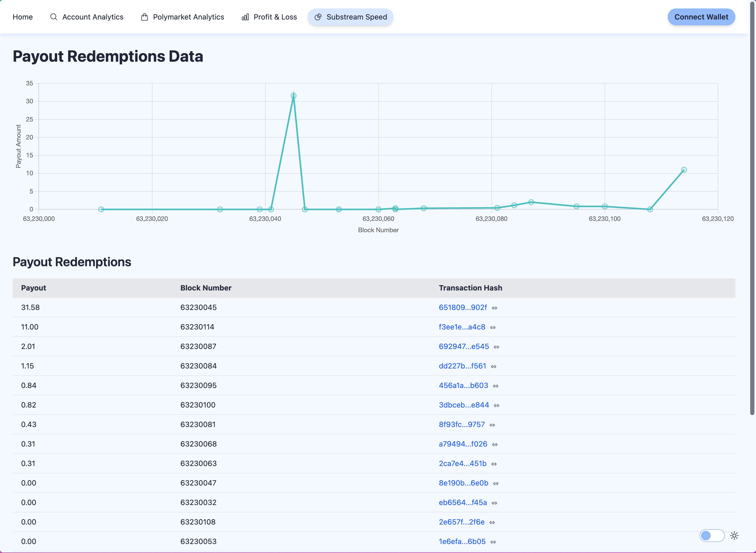
Task: Click block number 63230108 cell
Action: click(198, 522)
